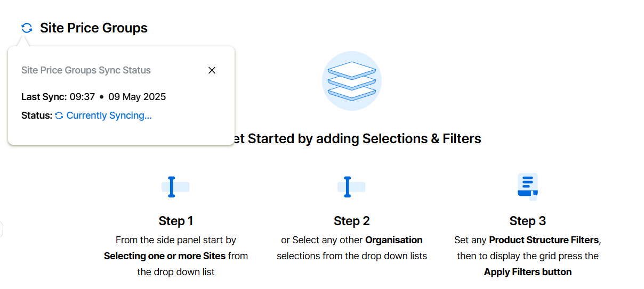Screen dimensions: 644x289
Task: Click the bold Product Structure Filters text
Action: [x=544, y=240]
